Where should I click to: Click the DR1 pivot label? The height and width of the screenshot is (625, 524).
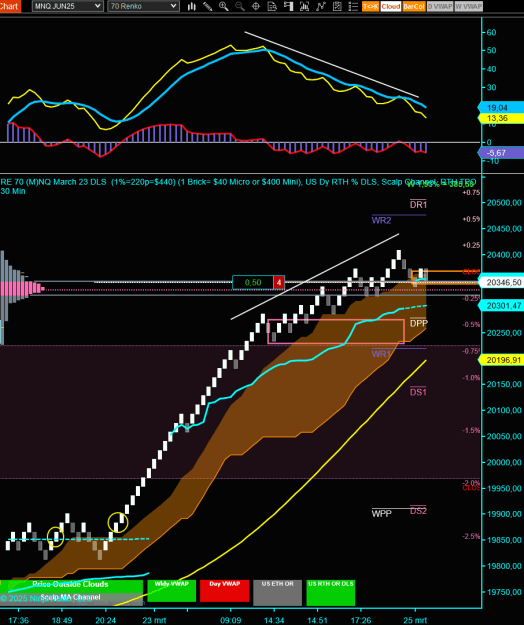click(x=418, y=204)
